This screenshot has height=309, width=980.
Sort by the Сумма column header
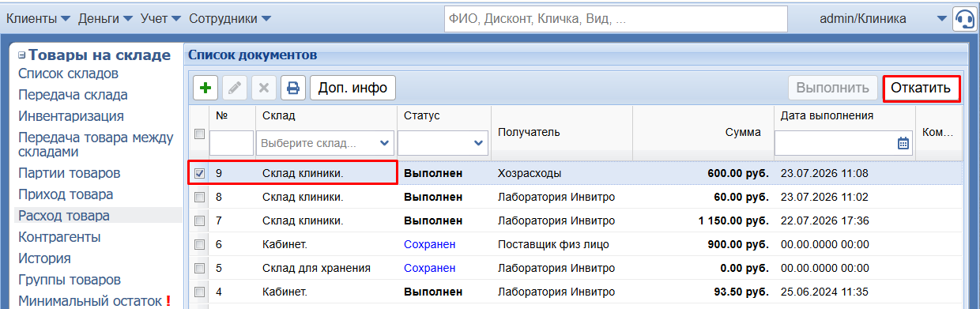point(743,132)
